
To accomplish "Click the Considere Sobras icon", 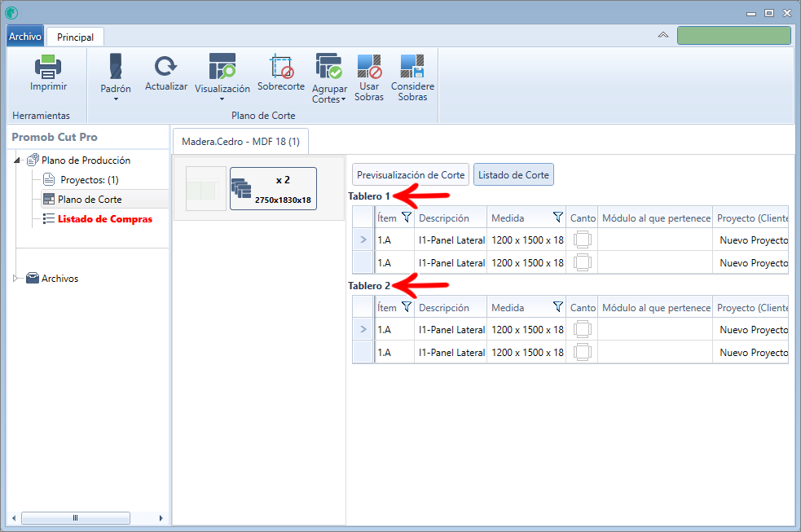I will [x=412, y=66].
